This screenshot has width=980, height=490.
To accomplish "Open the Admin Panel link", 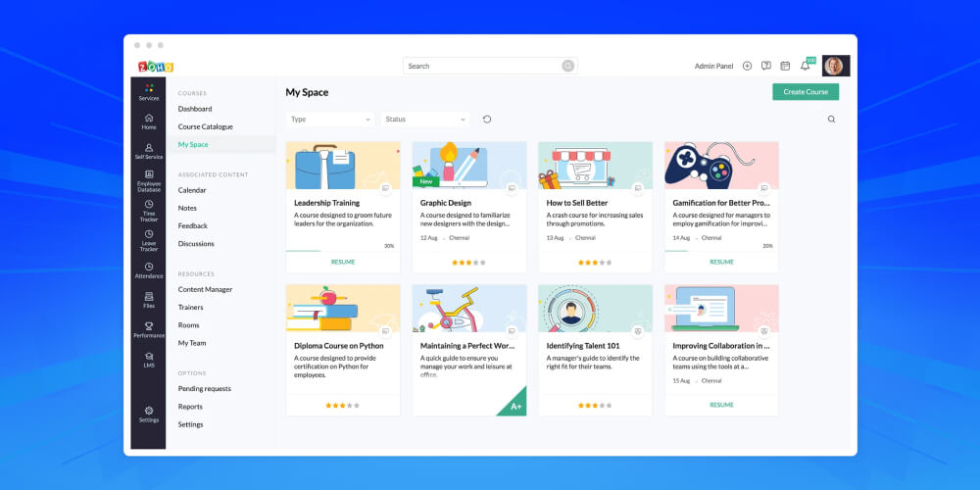I will (x=713, y=67).
